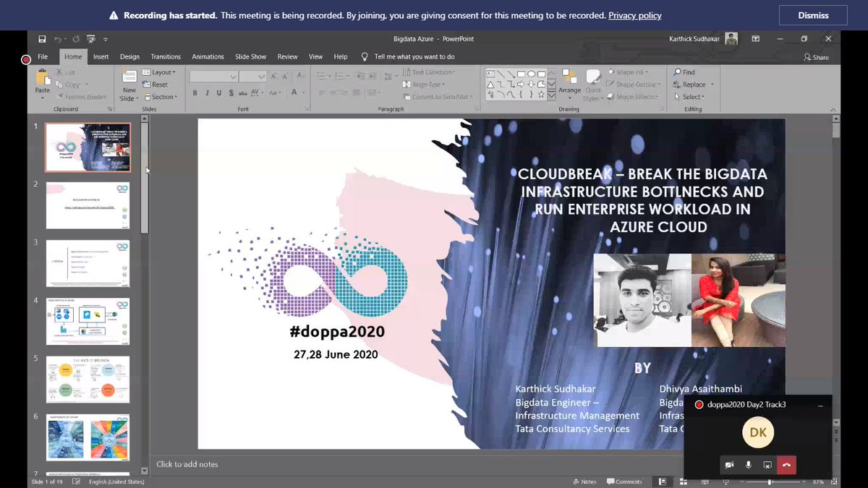Open Customize Quick Access Toolbar arrow
The image size is (868, 488).
(106, 39)
